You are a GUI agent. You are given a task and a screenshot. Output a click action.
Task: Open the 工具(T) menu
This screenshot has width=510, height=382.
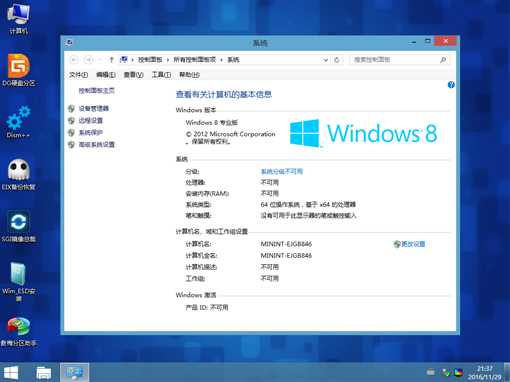click(161, 75)
